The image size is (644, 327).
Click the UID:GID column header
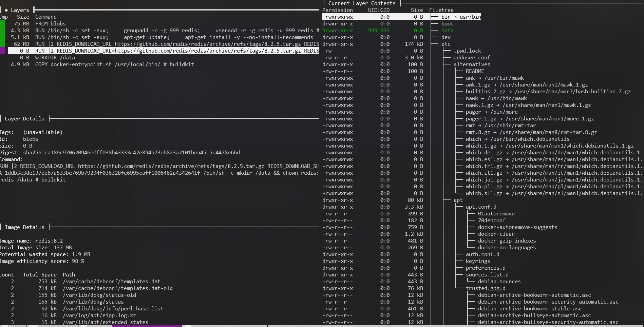379,10
